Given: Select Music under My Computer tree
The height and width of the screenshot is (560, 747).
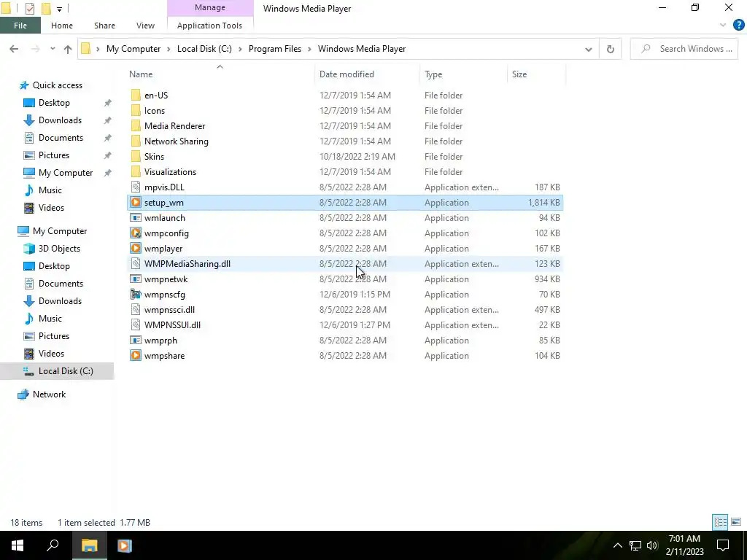Looking at the screenshot, I should (50, 319).
